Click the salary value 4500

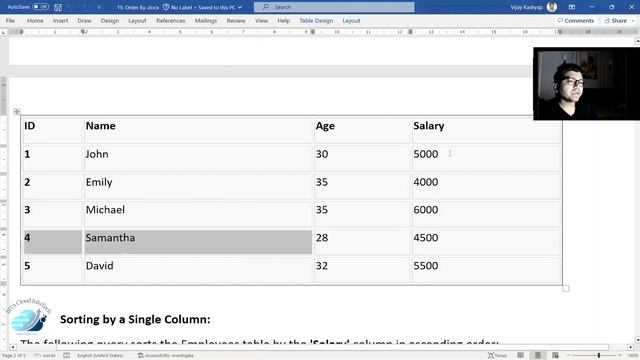(426, 238)
